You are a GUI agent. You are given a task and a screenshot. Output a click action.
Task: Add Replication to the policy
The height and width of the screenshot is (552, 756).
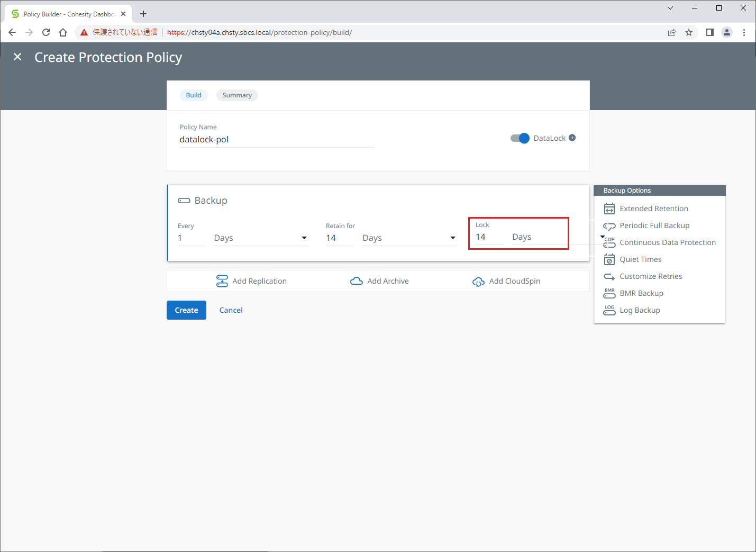pos(252,281)
